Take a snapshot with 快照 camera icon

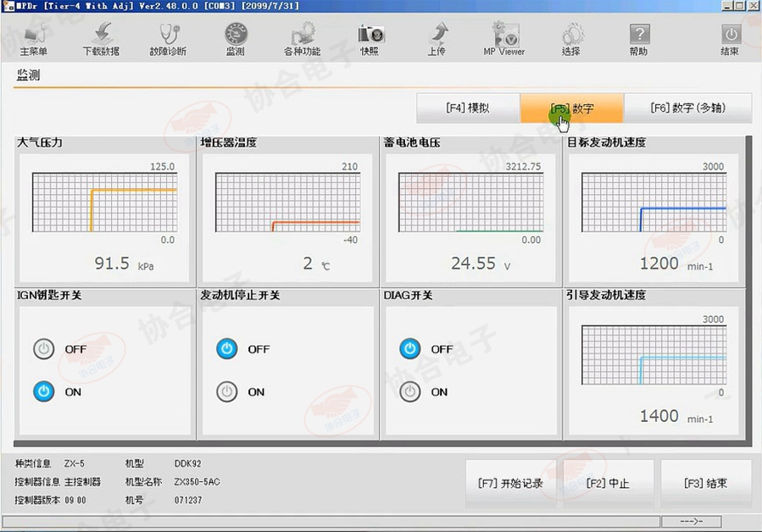click(x=370, y=39)
